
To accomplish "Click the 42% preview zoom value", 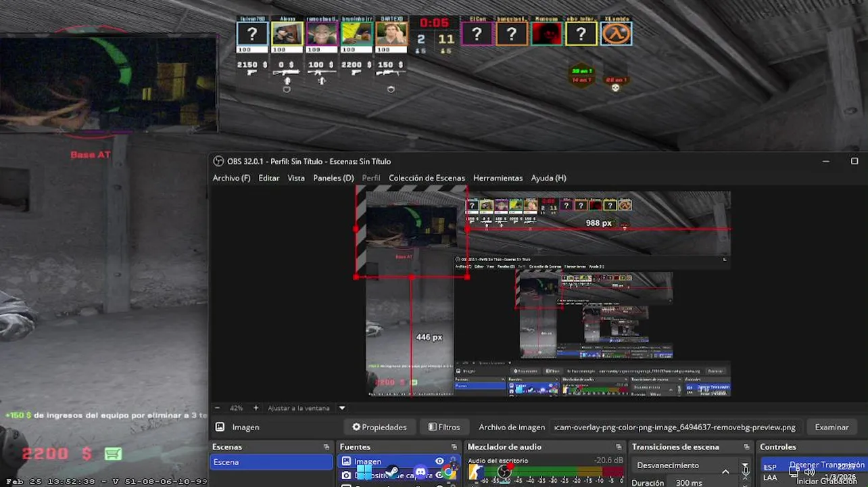I will pyautogui.click(x=236, y=408).
